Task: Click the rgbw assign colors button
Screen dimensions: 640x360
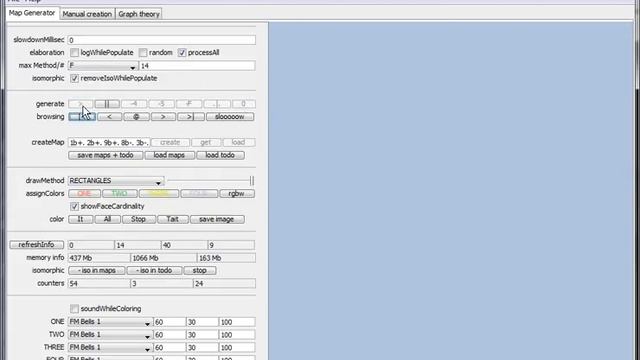Action: [237, 193]
